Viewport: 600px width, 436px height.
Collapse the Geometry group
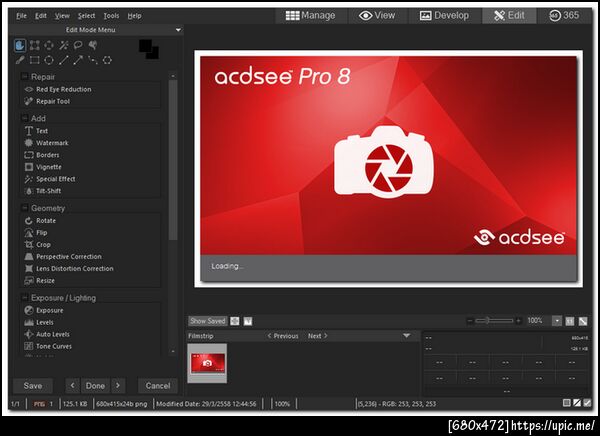(x=24, y=208)
